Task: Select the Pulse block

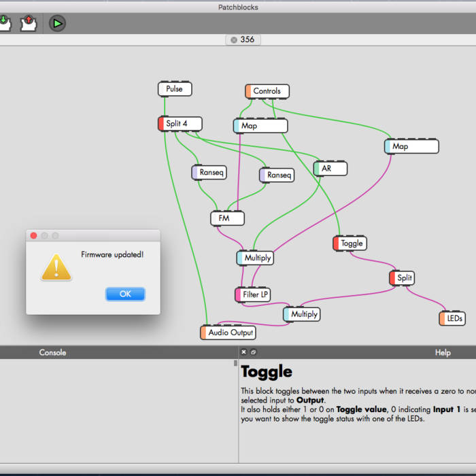Action: (x=175, y=89)
